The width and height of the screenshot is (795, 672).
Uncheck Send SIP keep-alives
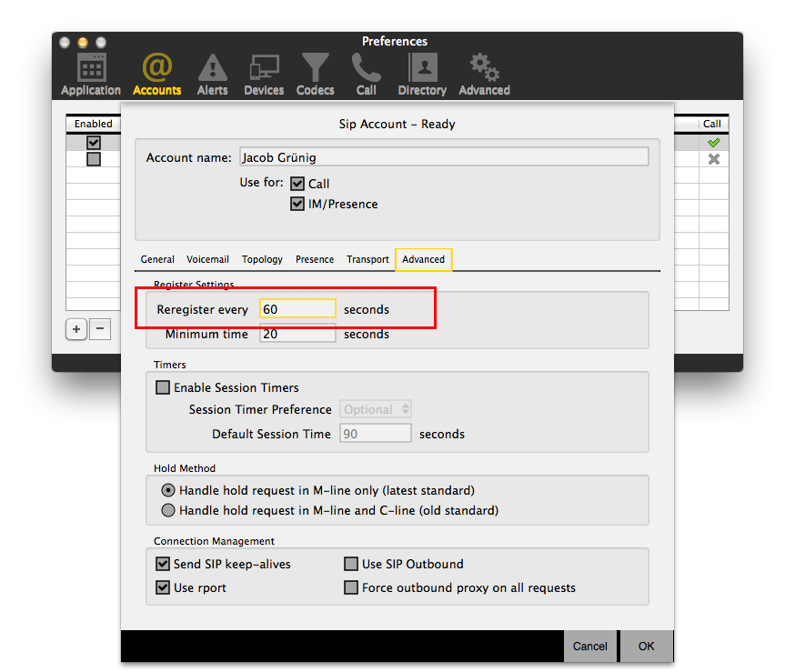tap(163, 564)
